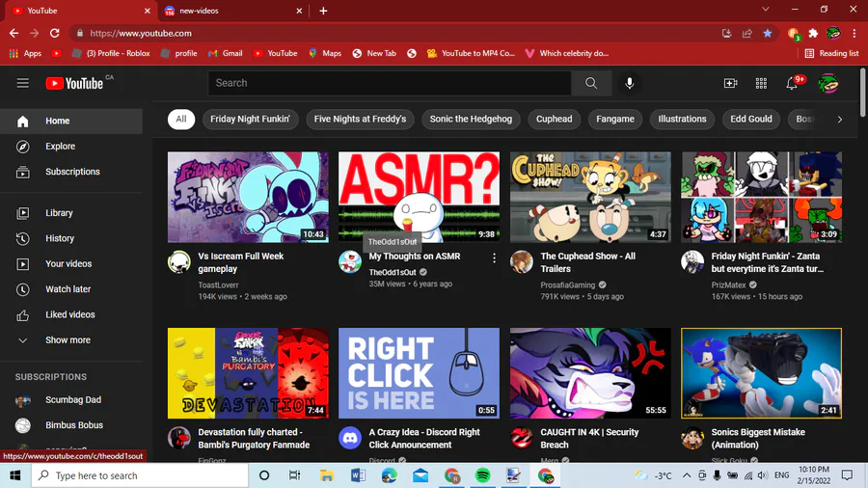Open the Bimbus Bobus subscription
The width and height of the screenshot is (868, 488).
[x=71, y=425]
